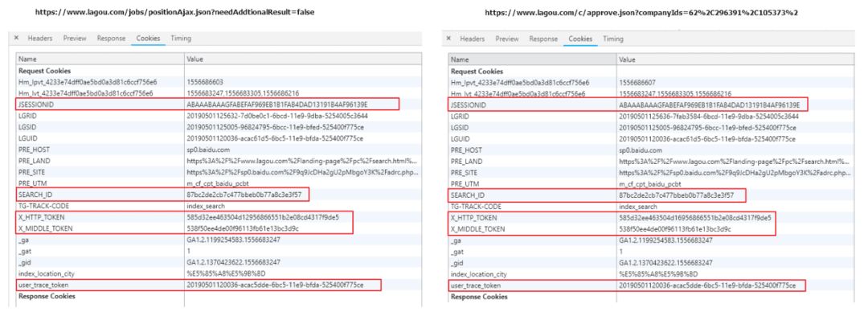Image resolution: width=868 pixels, height=312 pixels.
Task: Close the approve.json request details panel
Action: pos(448,39)
